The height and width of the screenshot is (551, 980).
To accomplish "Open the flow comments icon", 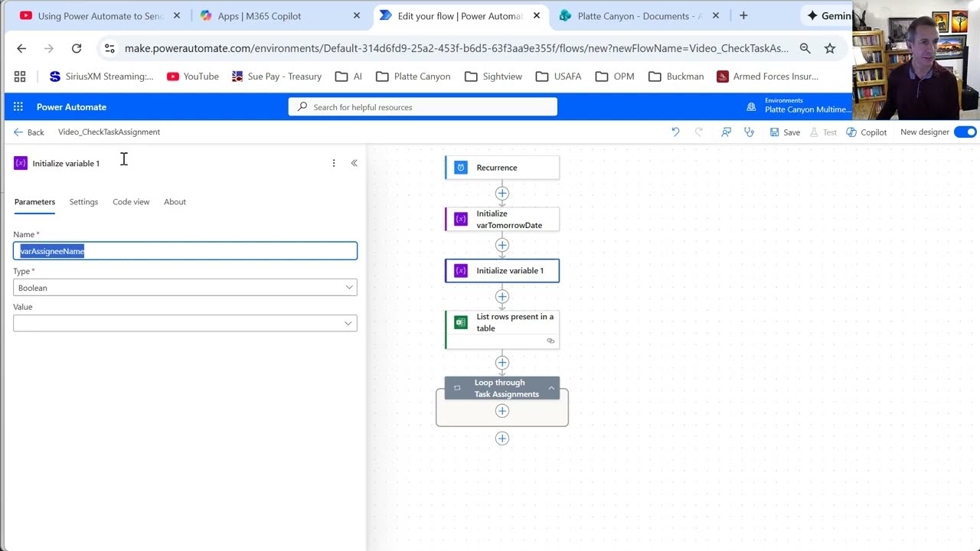I will pos(726,132).
